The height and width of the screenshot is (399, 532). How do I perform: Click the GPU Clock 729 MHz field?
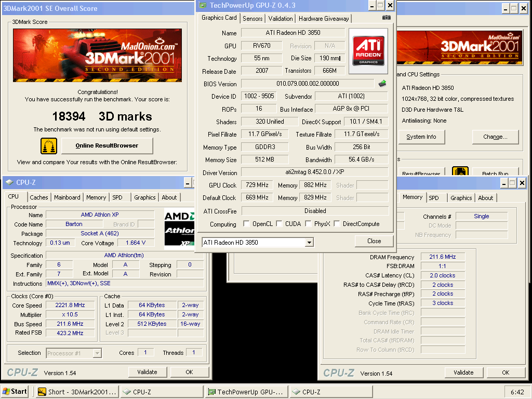[x=257, y=185]
